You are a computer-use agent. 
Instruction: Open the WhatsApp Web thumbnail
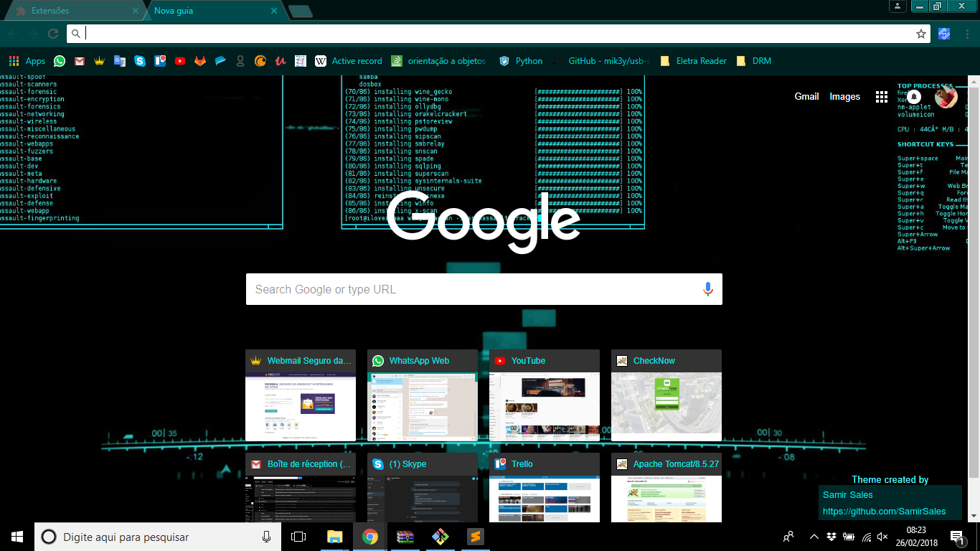[x=423, y=395]
